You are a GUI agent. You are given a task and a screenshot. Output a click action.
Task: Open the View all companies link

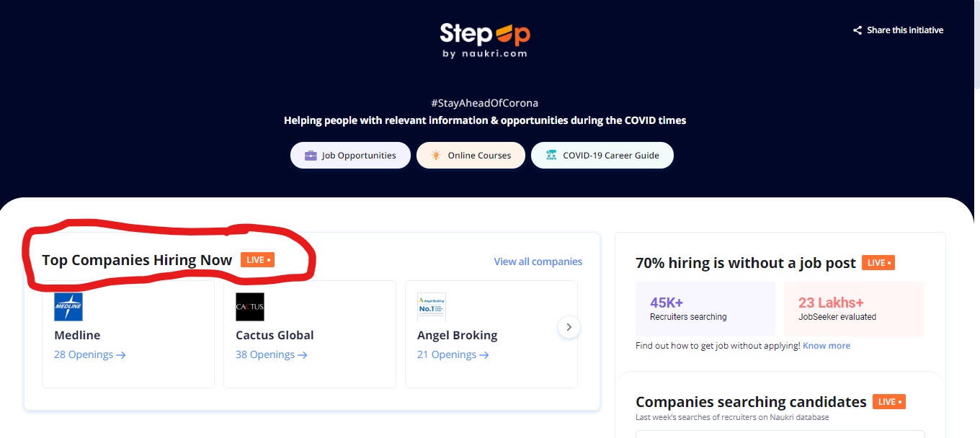point(538,262)
